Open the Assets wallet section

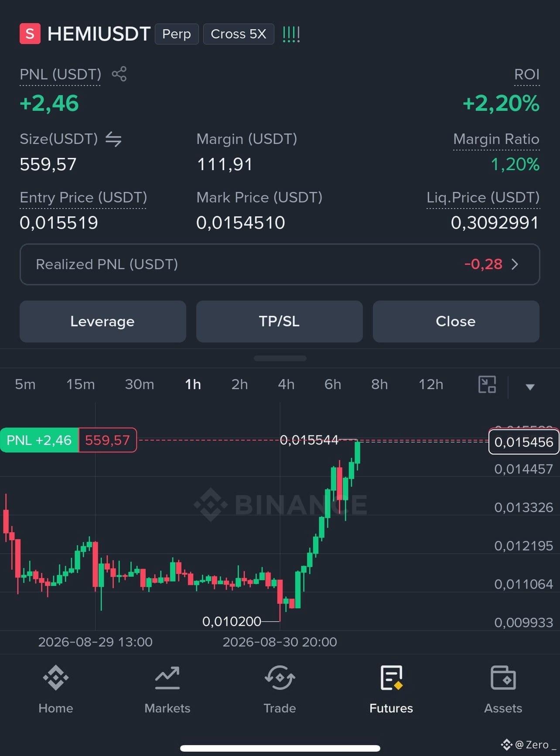point(503,689)
